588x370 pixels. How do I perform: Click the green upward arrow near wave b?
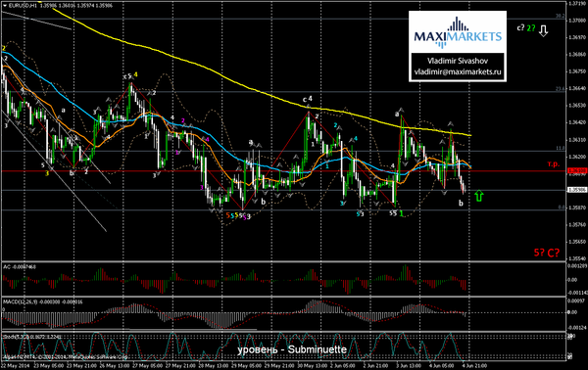click(479, 196)
